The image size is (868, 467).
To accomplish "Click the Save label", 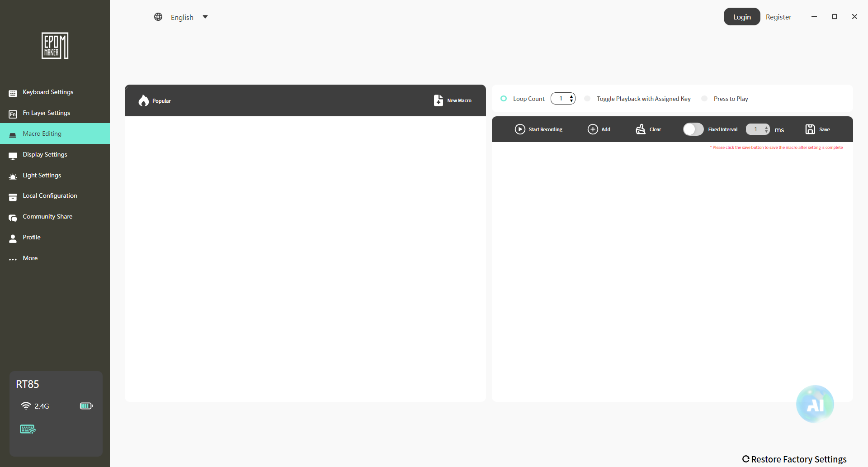I will click(x=825, y=129).
